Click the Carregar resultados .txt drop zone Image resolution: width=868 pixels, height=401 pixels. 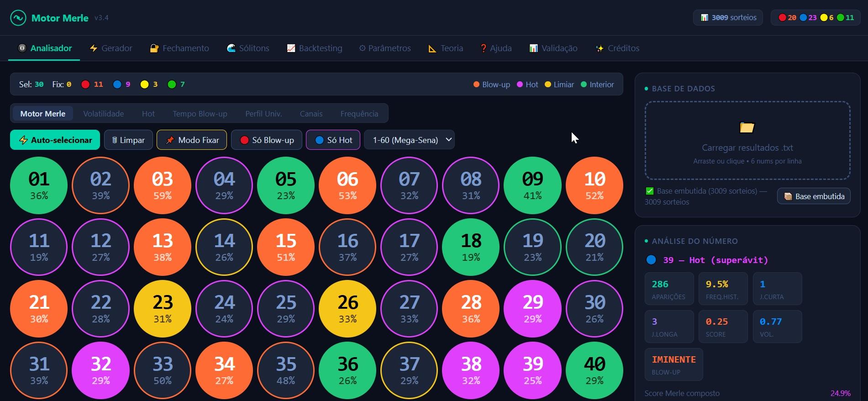pyautogui.click(x=747, y=141)
